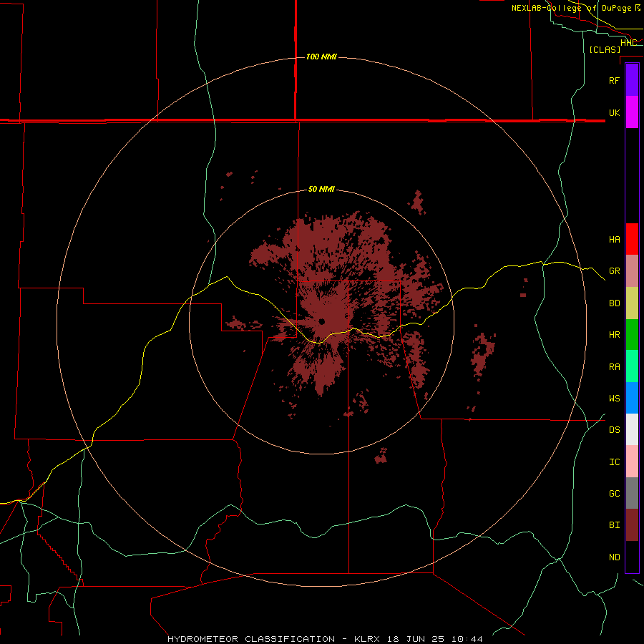Click the 'GR' legend label
The width and height of the screenshot is (644, 644).
pos(614,271)
